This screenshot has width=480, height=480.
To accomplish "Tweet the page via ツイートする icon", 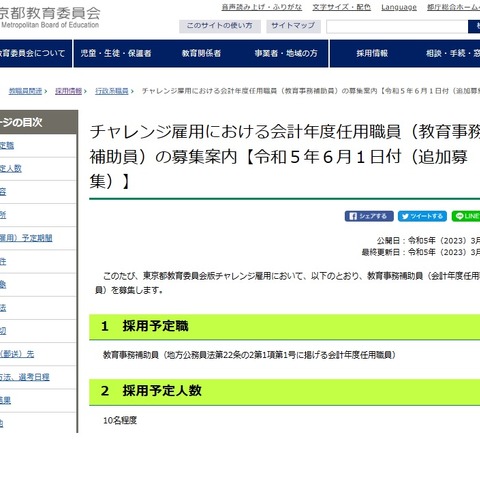I will click(422, 216).
